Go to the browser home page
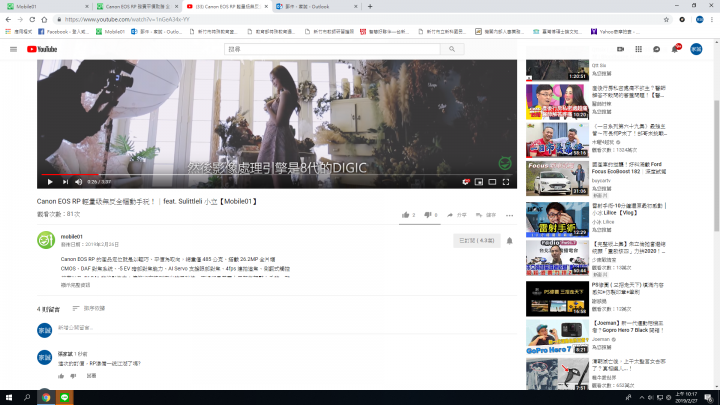This screenshot has height=405, width=720. 44,19
